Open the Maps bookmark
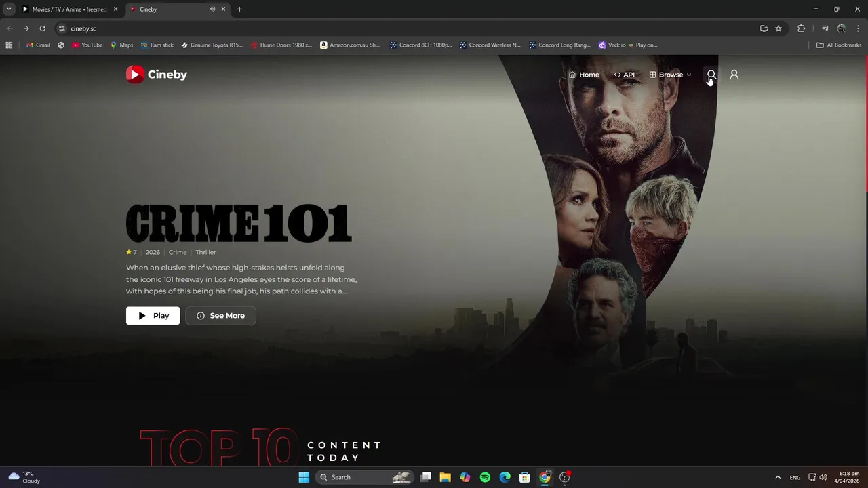Image resolution: width=868 pixels, height=488 pixels. click(x=121, y=45)
